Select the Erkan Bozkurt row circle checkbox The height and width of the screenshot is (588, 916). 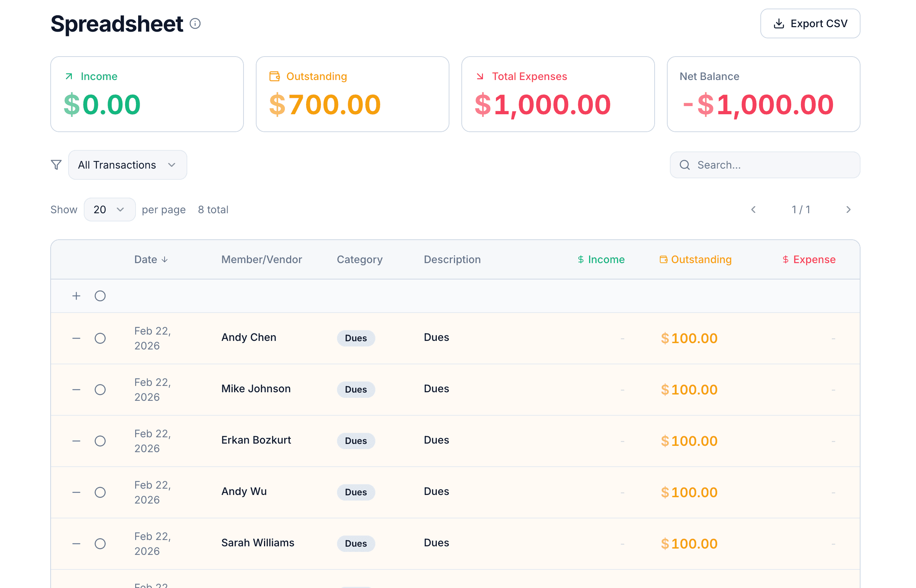click(x=100, y=441)
